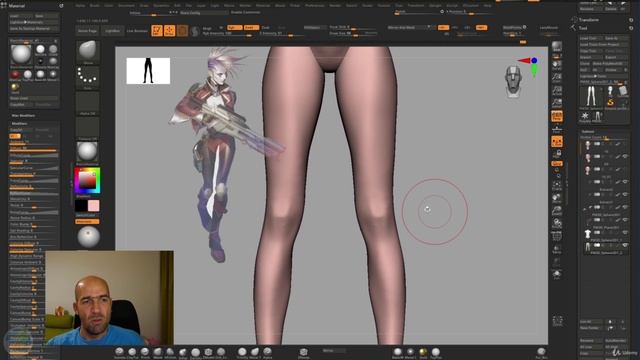This screenshot has height=360, width=640.
Task: Choose the Standard brush on bottom shelf
Action: 119,351
